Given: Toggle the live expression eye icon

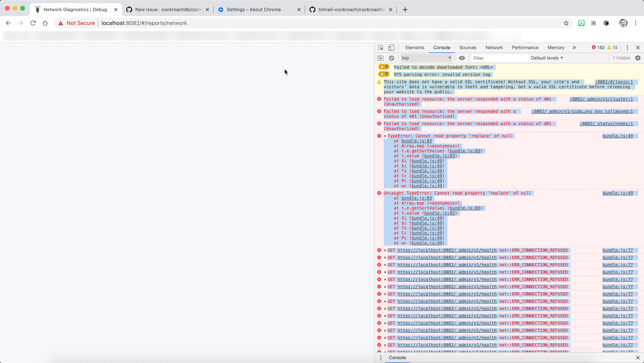Looking at the screenshot, I should point(462,58).
